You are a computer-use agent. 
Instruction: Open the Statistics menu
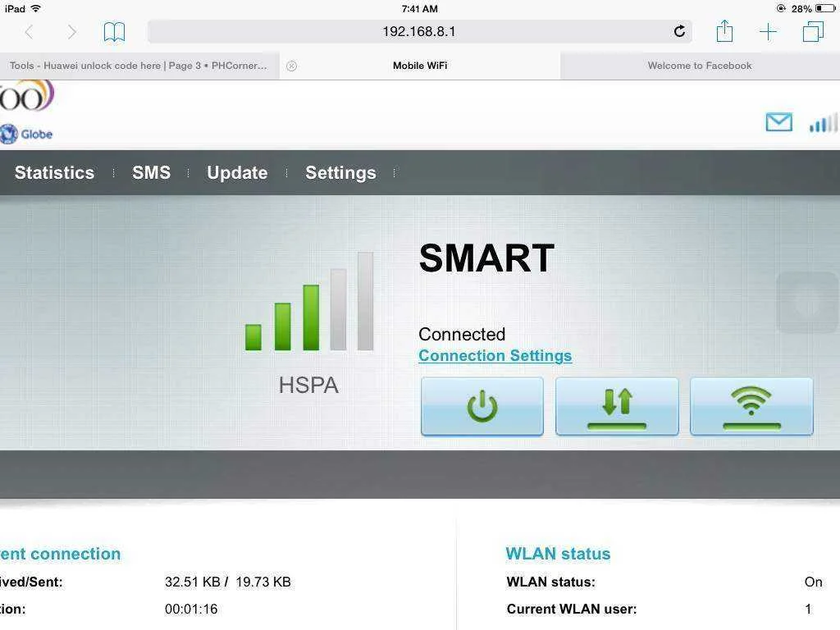pyautogui.click(x=55, y=172)
